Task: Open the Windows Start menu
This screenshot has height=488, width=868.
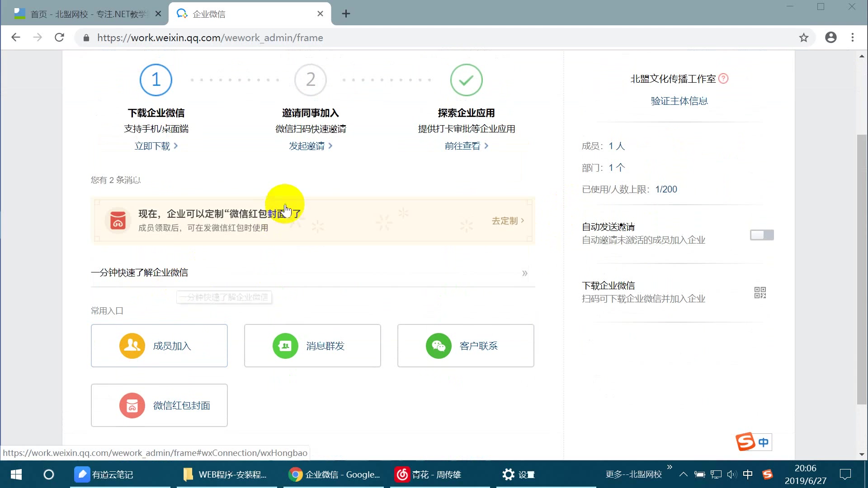Action: (x=16, y=474)
